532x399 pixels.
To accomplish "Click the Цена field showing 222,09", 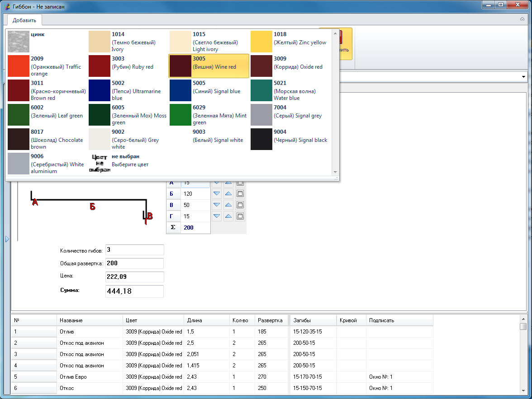I will tap(135, 277).
